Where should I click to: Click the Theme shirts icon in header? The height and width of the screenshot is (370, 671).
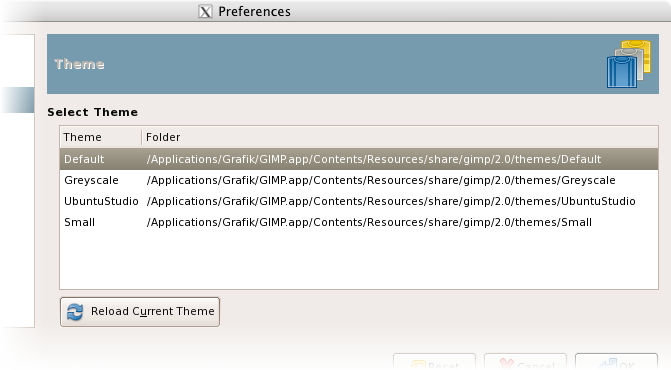pyautogui.click(x=629, y=64)
